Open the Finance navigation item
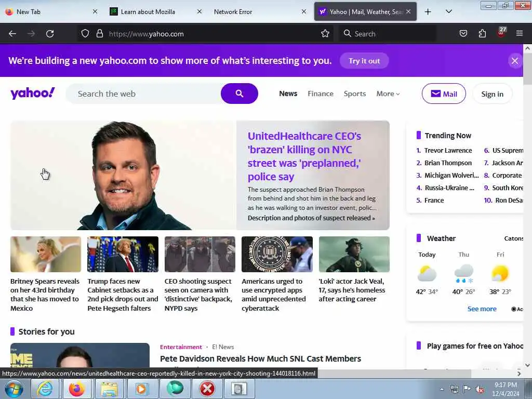 pyautogui.click(x=320, y=94)
